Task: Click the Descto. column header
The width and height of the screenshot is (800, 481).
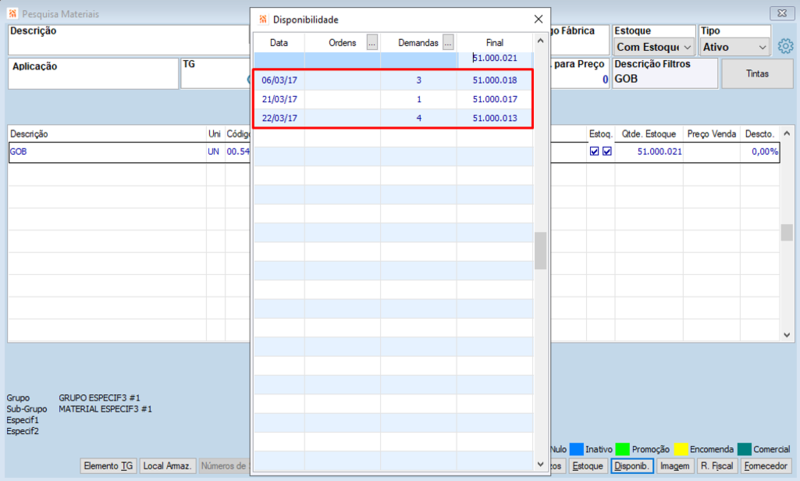Action: (759, 134)
